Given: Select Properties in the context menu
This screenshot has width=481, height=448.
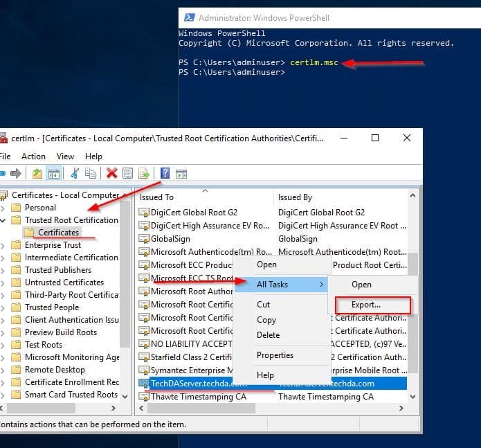Looking at the screenshot, I should [x=275, y=355].
